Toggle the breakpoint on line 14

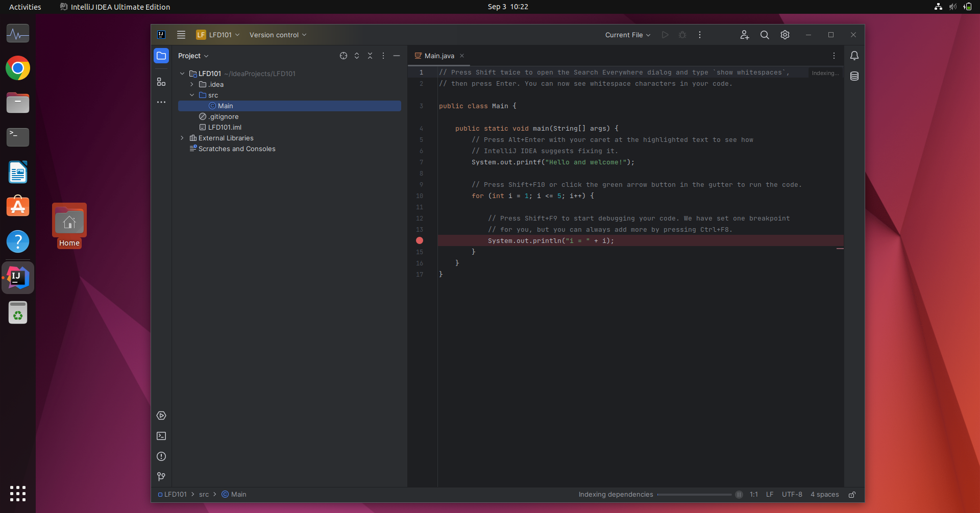pos(420,240)
